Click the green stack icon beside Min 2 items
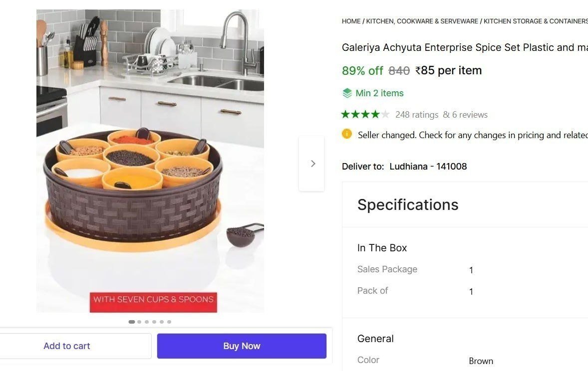The height and width of the screenshot is (371, 588). pos(347,93)
